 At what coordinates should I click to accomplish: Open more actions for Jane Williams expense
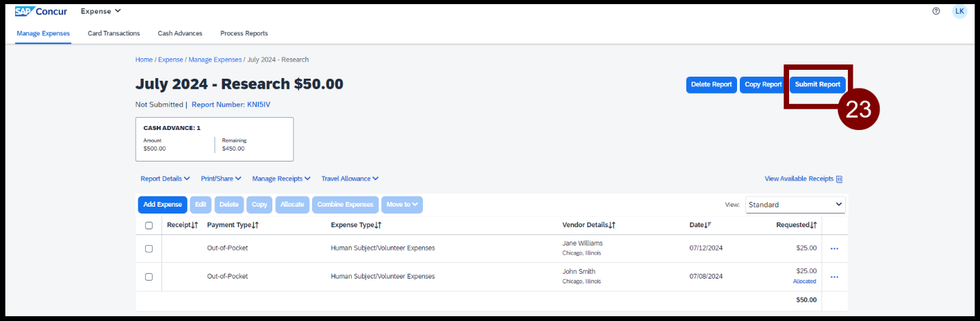point(834,248)
